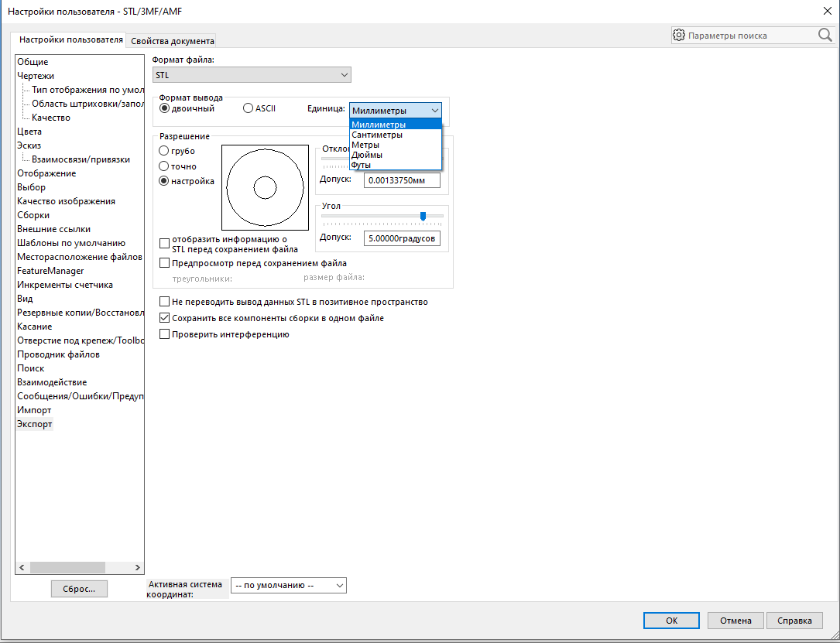Open Качество изображения settings section
840x643 pixels.
(x=66, y=201)
